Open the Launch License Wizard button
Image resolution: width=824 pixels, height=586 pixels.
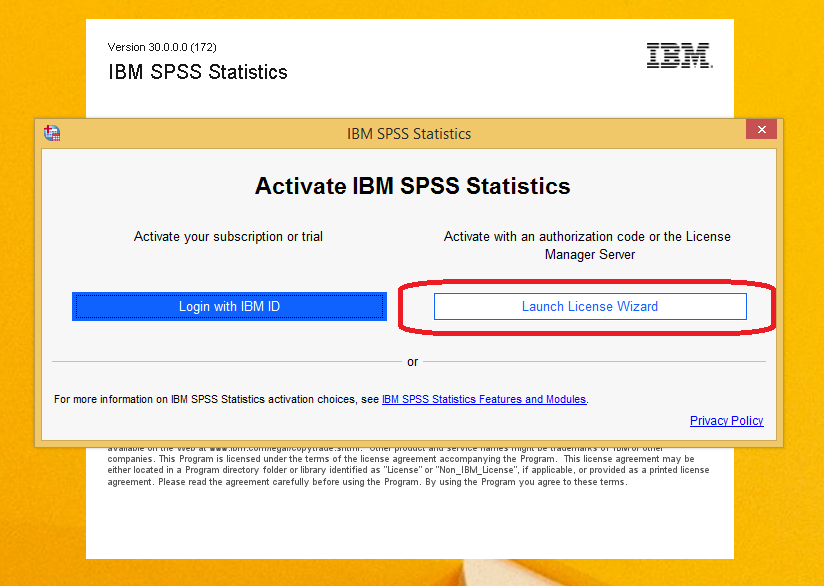tap(590, 306)
